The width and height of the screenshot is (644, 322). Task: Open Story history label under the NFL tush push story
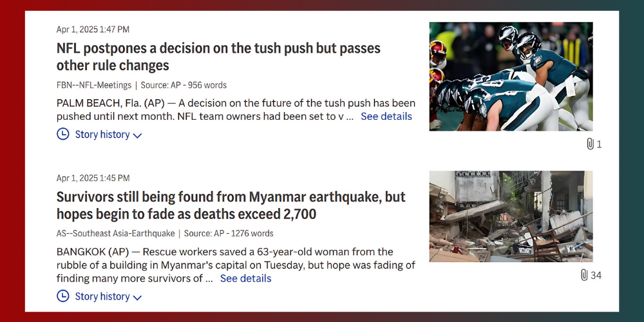coord(102,135)
